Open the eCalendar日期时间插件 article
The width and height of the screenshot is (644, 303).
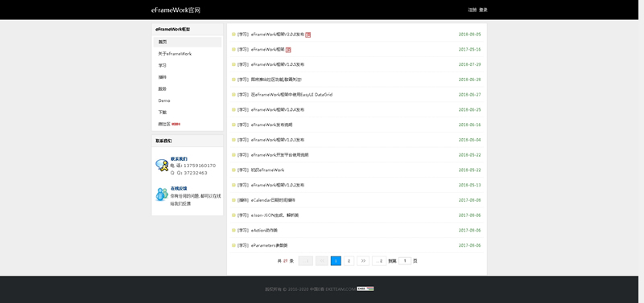click(x=273, y=200)
